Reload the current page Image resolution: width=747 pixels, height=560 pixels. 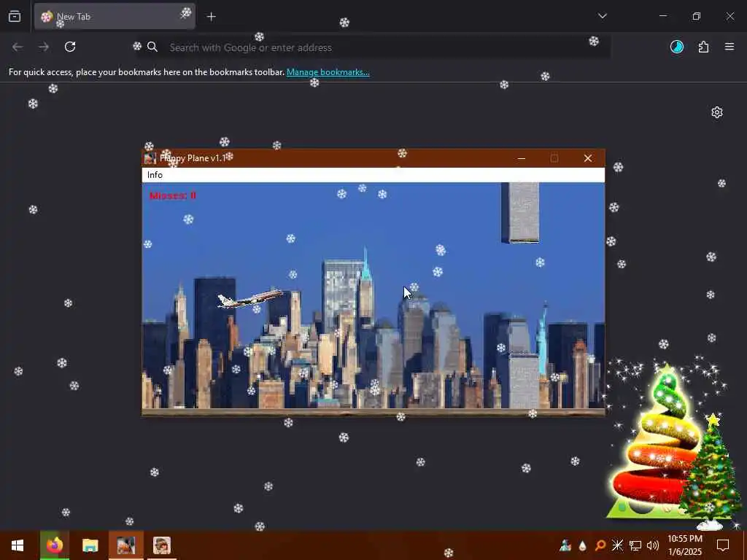[70, 47]
